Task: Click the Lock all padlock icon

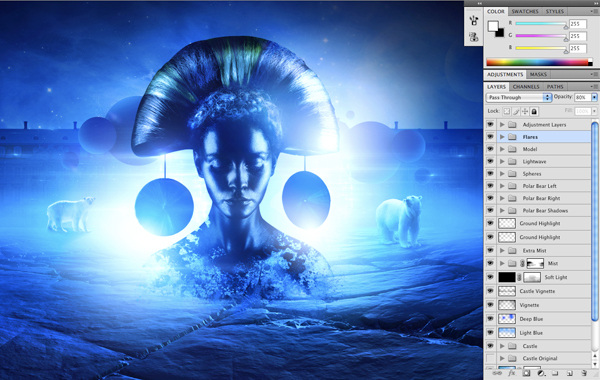Action: pos(534,111)
